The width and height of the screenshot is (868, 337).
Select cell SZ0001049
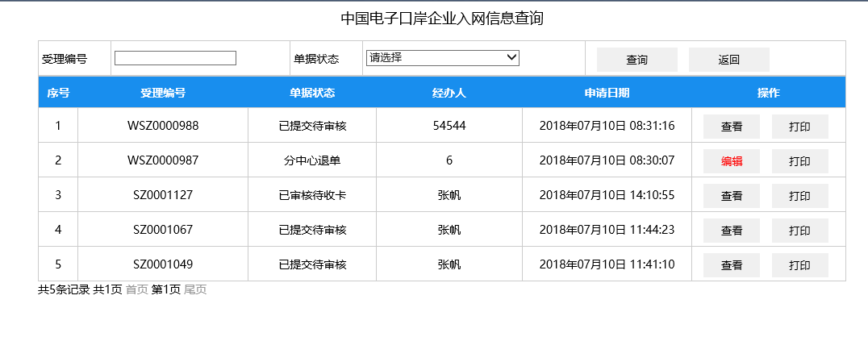click(163, 264)
